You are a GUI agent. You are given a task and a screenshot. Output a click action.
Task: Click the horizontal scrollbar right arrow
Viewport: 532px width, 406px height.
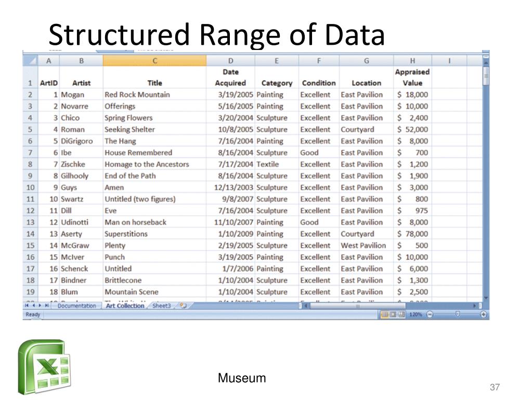pos(475,306)
